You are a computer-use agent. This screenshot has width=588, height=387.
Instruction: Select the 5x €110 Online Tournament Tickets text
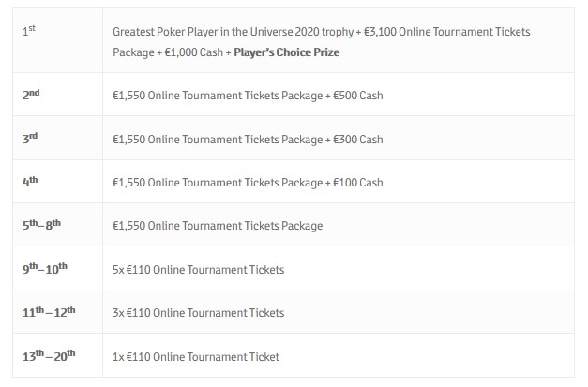click(198, 270)
